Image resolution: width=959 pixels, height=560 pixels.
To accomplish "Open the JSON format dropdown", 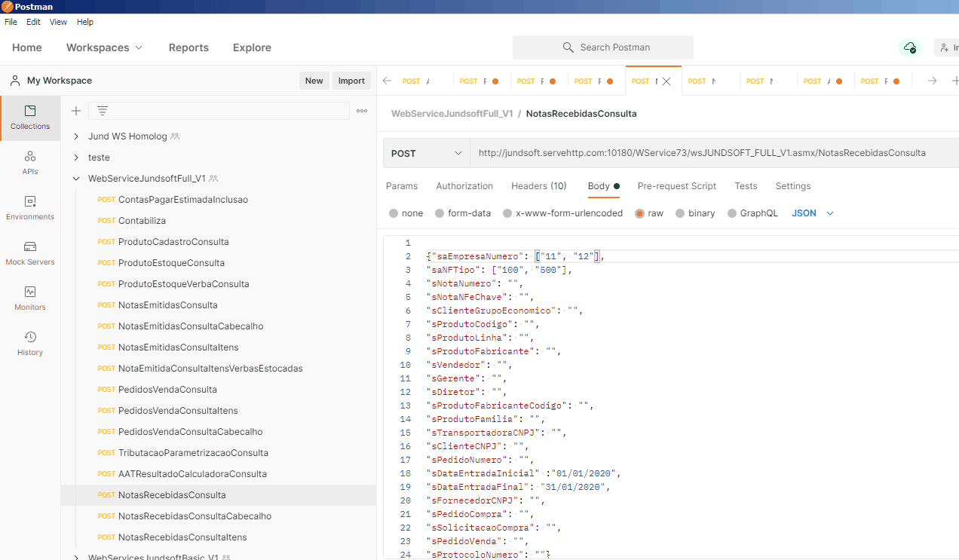I will pos(813,213).
